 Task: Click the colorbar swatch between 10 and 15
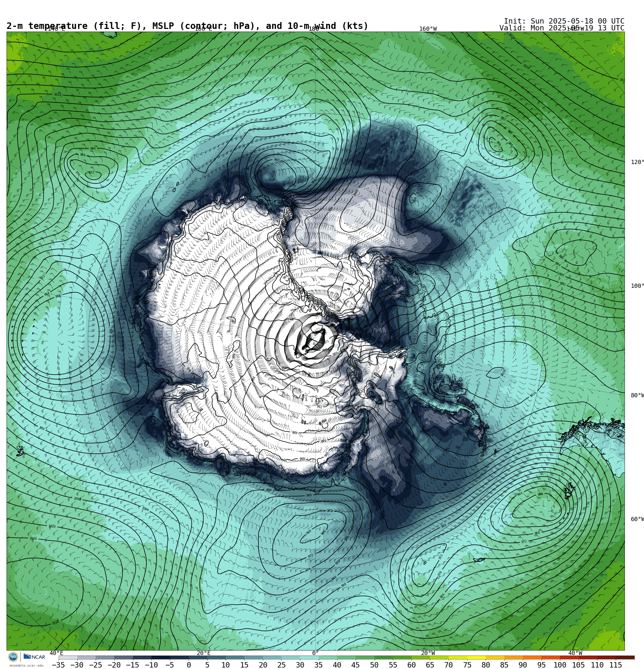click(235, 657)
